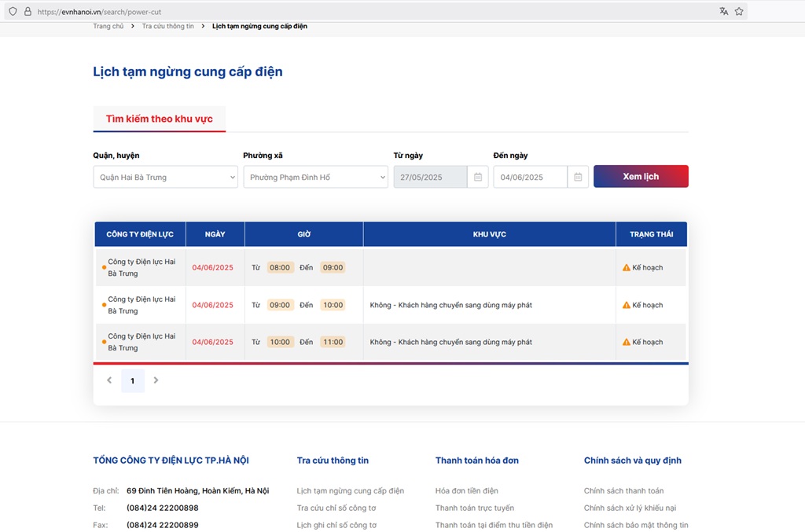Expand the Phường xã dropdown

click(315, 178)
